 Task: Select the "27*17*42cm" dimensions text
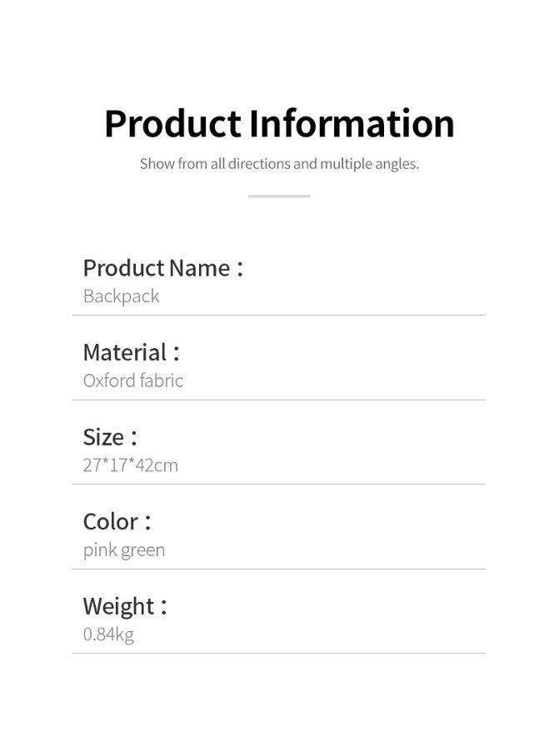[x=130, y=465]
